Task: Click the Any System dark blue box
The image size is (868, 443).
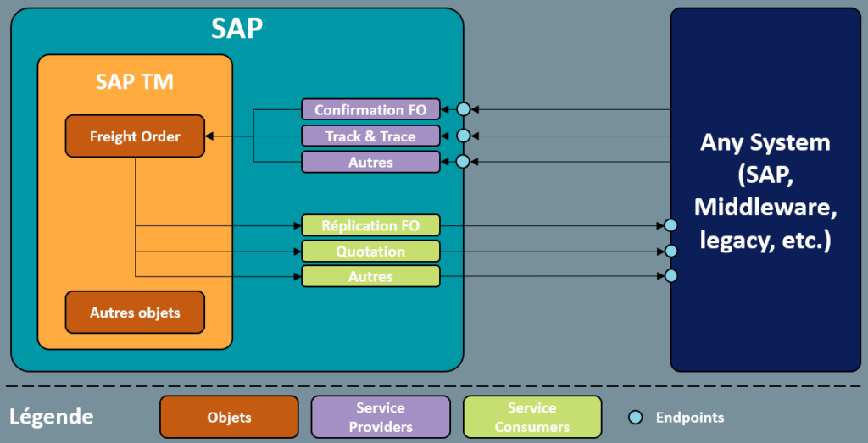Action: pyautogui.click(x=765, y=190)
